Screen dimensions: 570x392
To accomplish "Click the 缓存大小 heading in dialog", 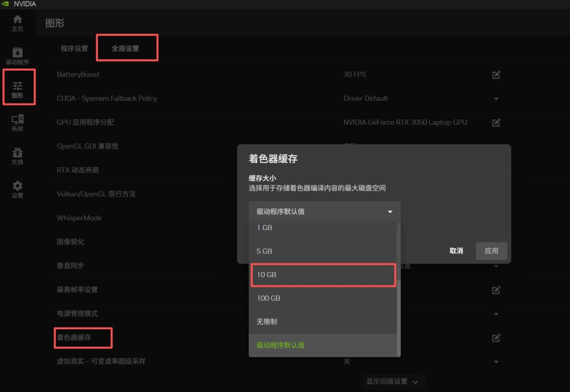I will click(x=262, y=178).
